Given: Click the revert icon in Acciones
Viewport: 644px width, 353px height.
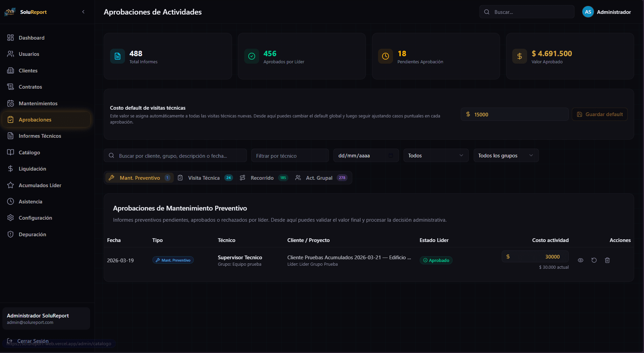Looking at the screenshot, I should tap(594, 260).
